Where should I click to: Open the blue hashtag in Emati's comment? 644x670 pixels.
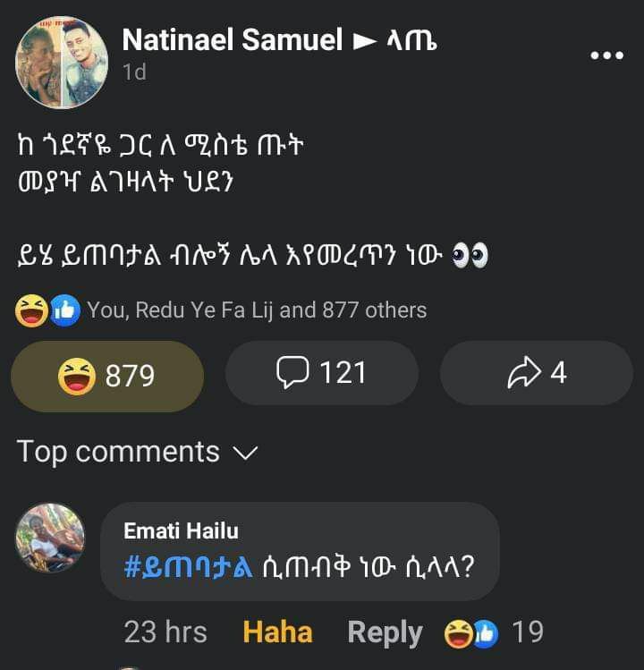188,567
